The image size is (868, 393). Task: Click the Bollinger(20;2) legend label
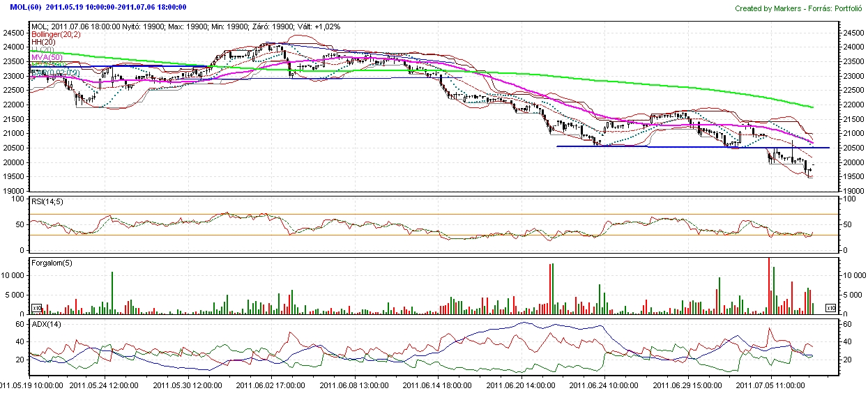click(x=56, y=34)
